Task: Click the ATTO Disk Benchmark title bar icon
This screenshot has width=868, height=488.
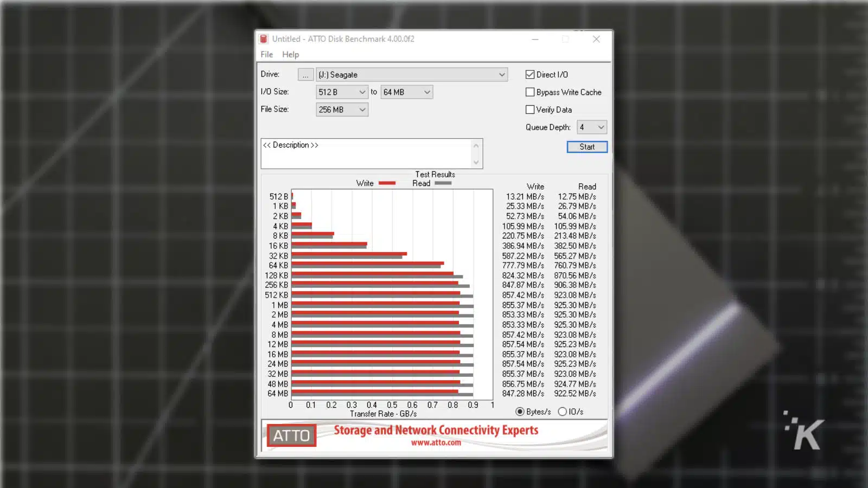Action: tap(264, 39)
